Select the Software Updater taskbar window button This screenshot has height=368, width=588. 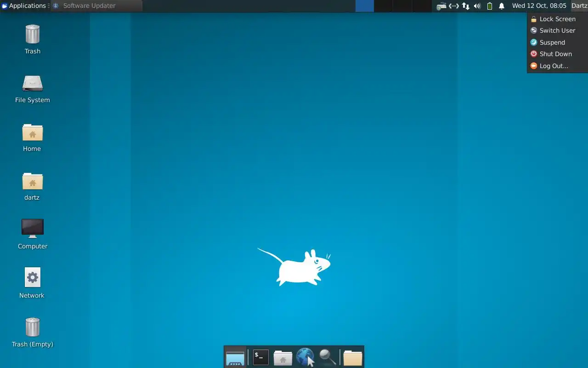click(96, 6)
